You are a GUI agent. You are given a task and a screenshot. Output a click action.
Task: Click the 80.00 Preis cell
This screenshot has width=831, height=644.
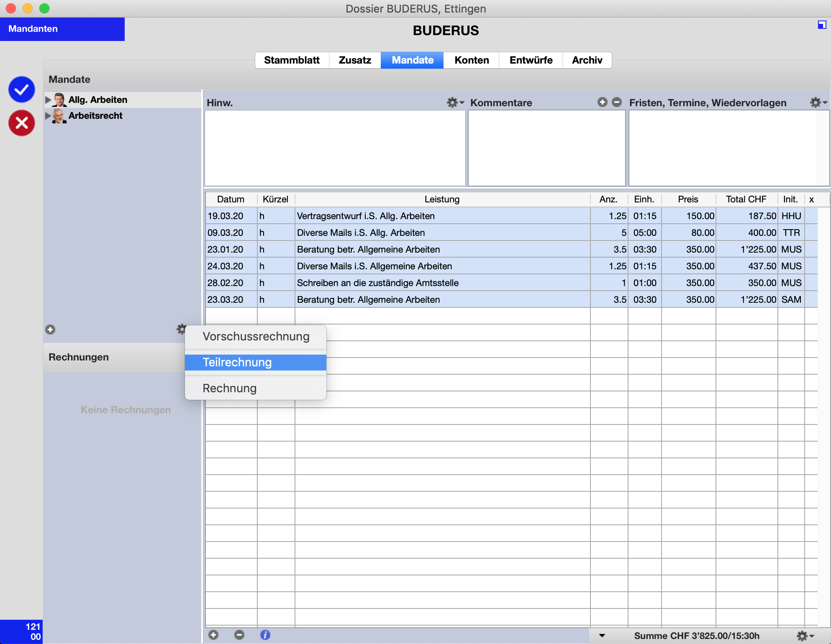[689, 233]
